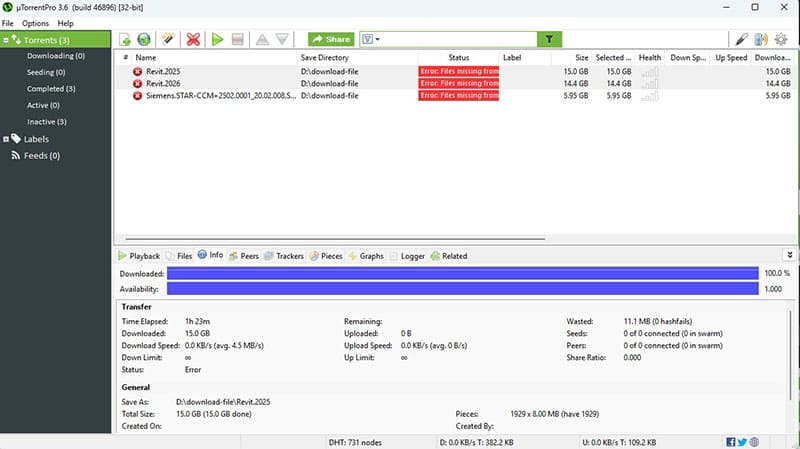
Task: Click the Downloaded progress bar
Action: click(463, 273)
